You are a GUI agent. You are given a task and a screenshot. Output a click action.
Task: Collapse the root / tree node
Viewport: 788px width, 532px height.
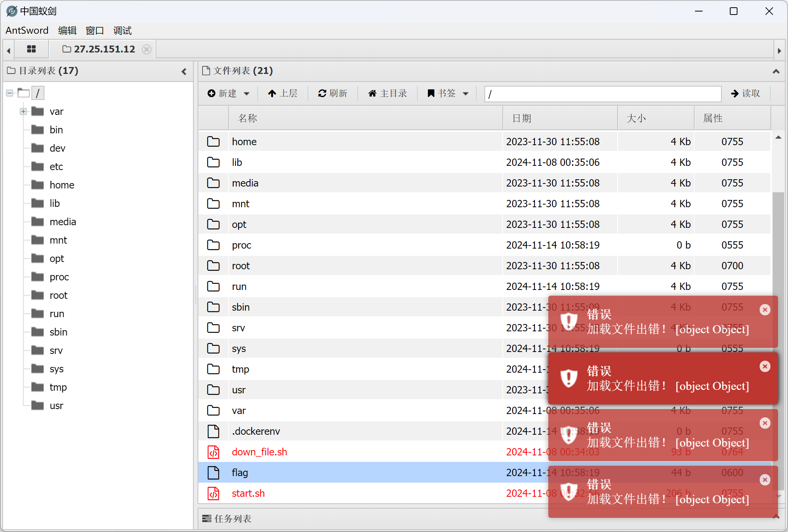pyautogui.click(x=10, y=93)
